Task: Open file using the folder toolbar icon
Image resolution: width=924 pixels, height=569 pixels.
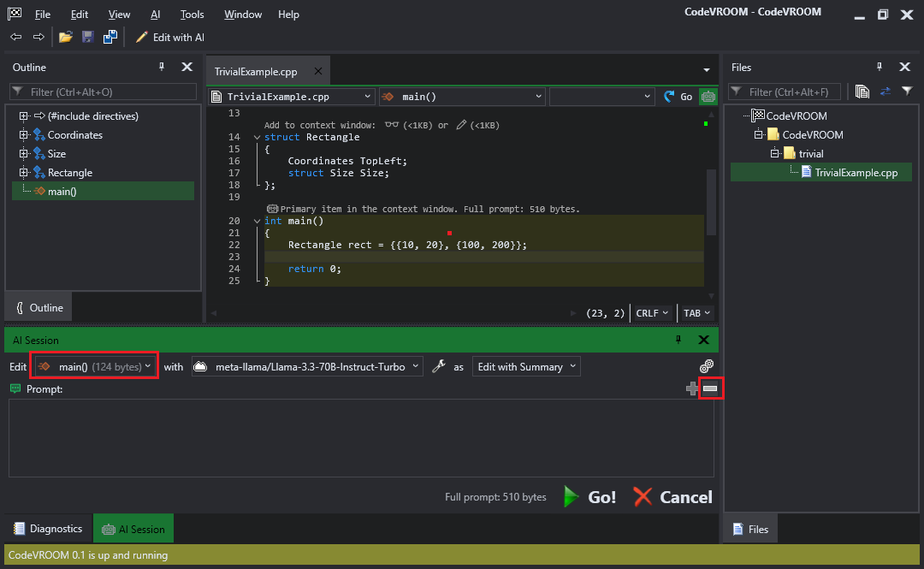Action: point(65,37)
